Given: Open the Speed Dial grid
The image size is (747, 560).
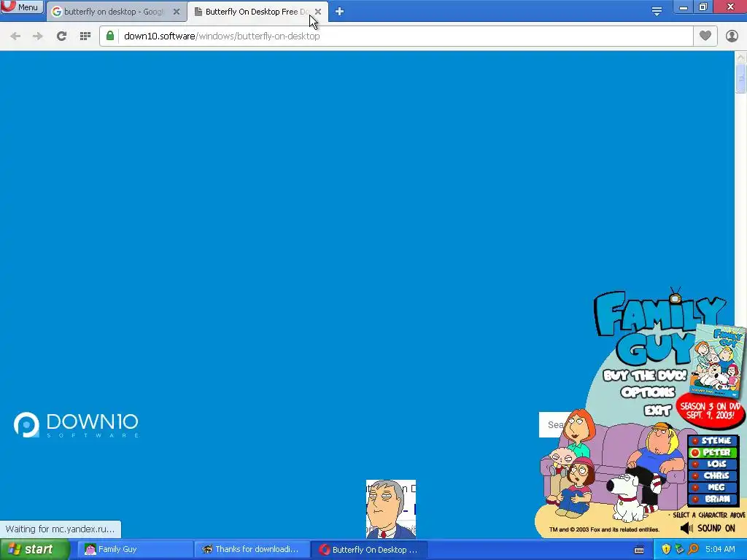Looking at the screenshot, I should tap(85, 36).
